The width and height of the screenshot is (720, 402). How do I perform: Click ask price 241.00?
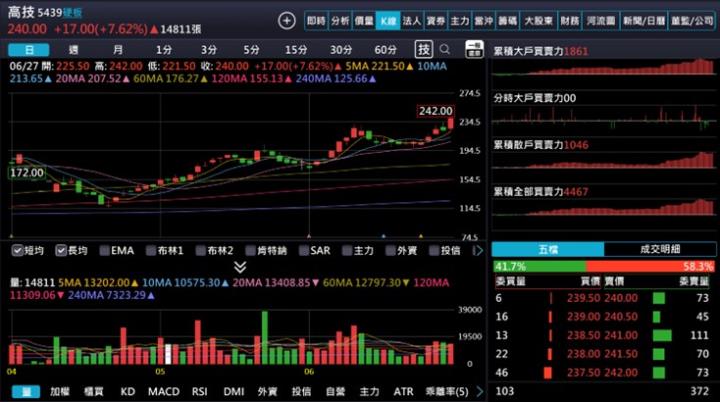621,335
